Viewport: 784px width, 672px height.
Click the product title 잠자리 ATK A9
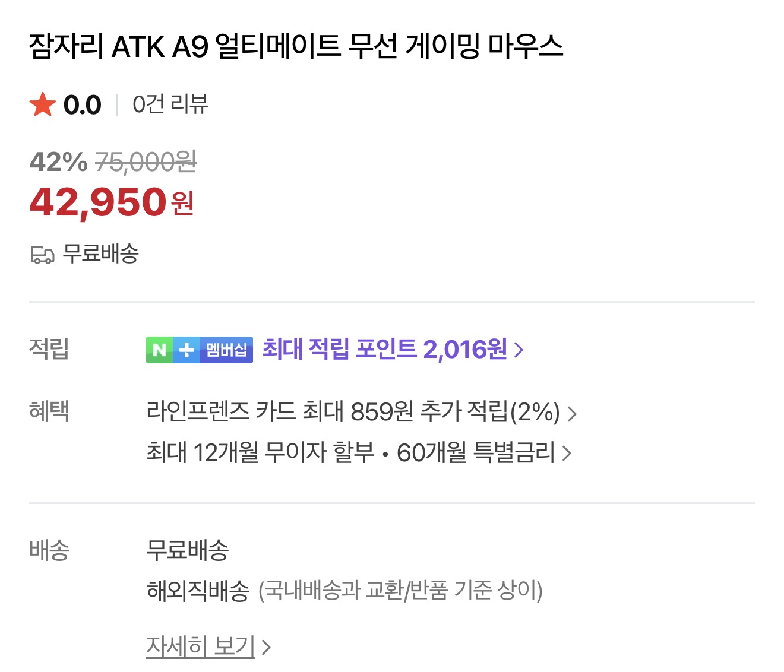[296, 46]
